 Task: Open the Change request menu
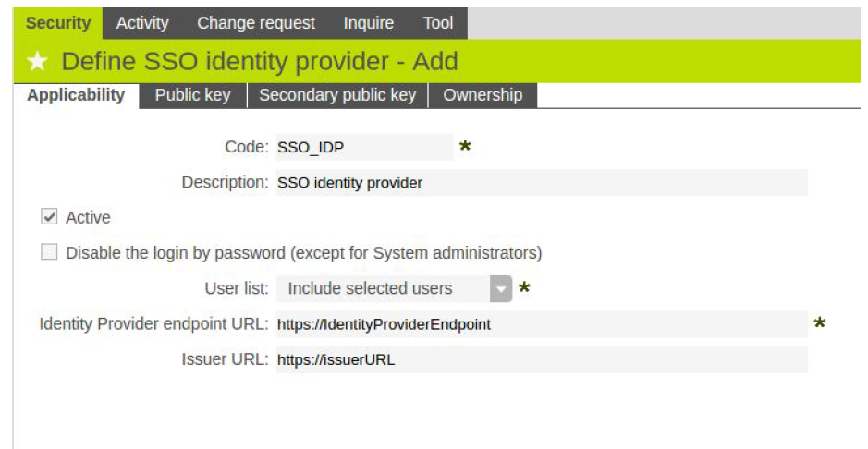pyautogui.click(x=256, y=23)
